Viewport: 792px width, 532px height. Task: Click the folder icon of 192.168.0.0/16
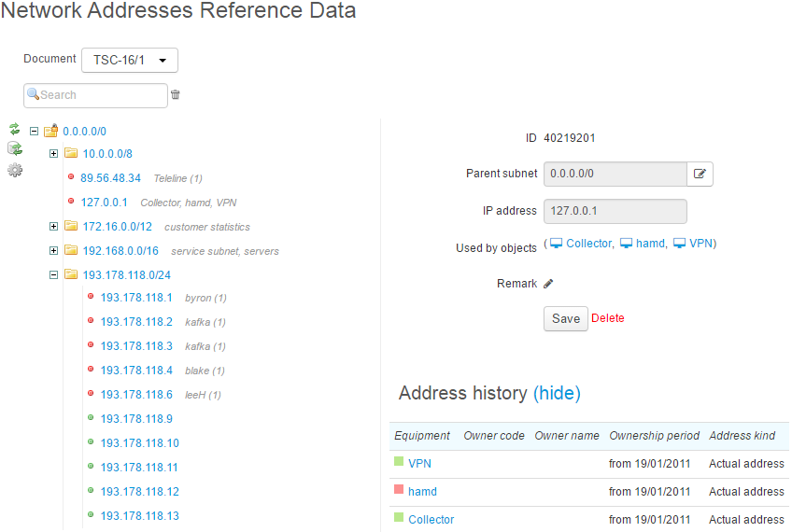(x=71, y=250)
